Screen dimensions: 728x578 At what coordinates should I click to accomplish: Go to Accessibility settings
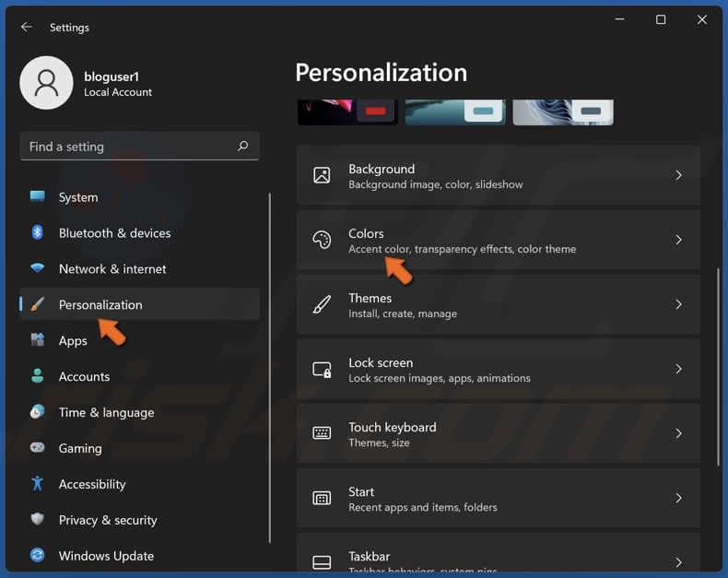click(139, 484)
